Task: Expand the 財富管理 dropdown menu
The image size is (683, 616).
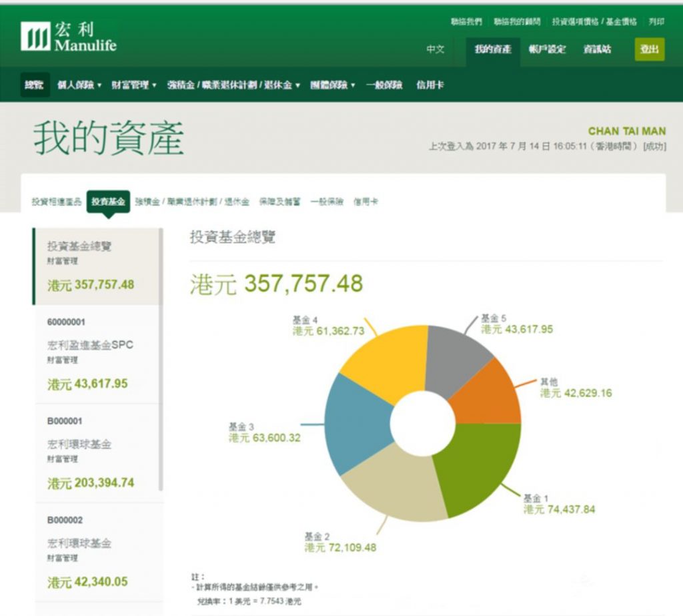Action: (x=133, y=85)
